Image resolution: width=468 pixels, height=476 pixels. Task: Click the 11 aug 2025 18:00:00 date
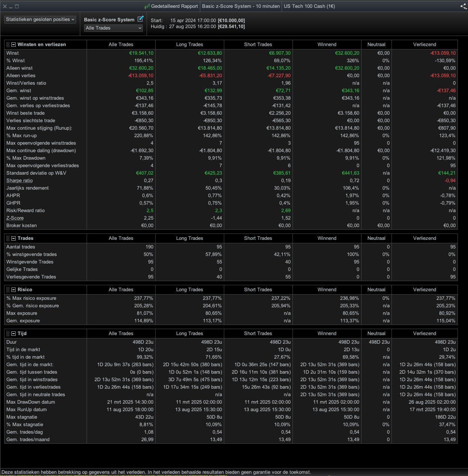tap(130, 410)
